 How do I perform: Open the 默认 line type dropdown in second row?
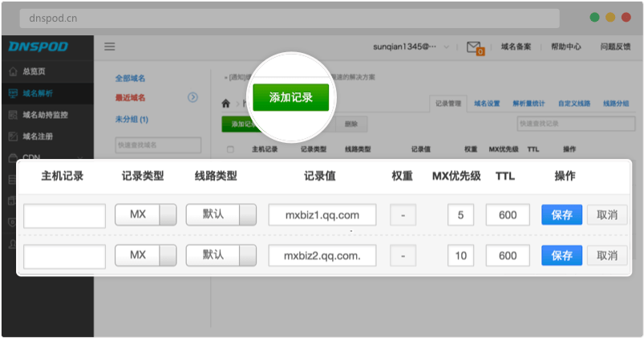point(221,255)
